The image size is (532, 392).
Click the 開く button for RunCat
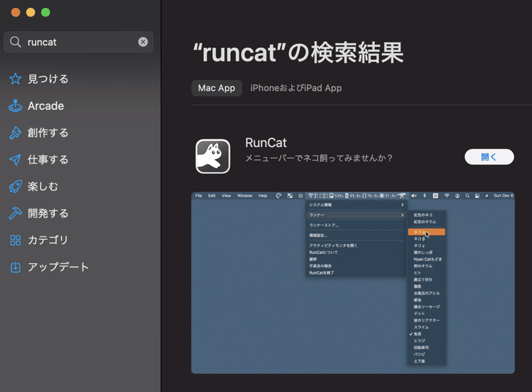489,157
